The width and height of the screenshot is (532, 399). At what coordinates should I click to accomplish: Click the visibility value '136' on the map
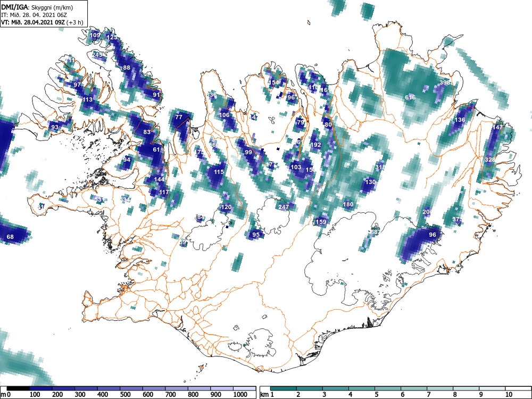(460, 120)
